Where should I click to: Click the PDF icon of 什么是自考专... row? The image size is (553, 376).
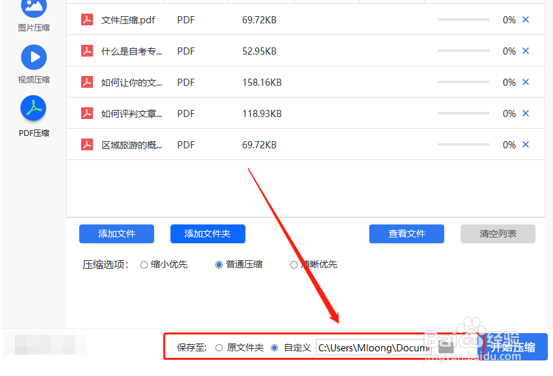[x=87, y=51]
